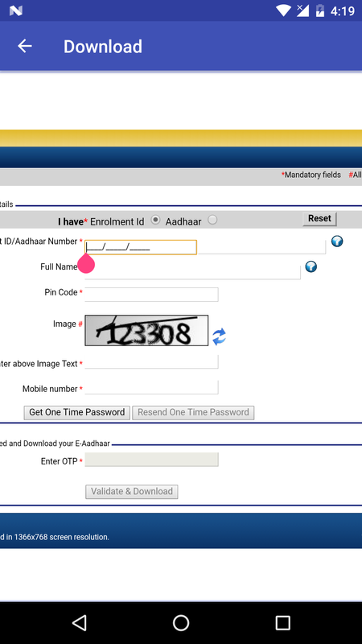Tap the battery status icon
The width and height of the screenshot is (362, 644).
click(320, 10)
